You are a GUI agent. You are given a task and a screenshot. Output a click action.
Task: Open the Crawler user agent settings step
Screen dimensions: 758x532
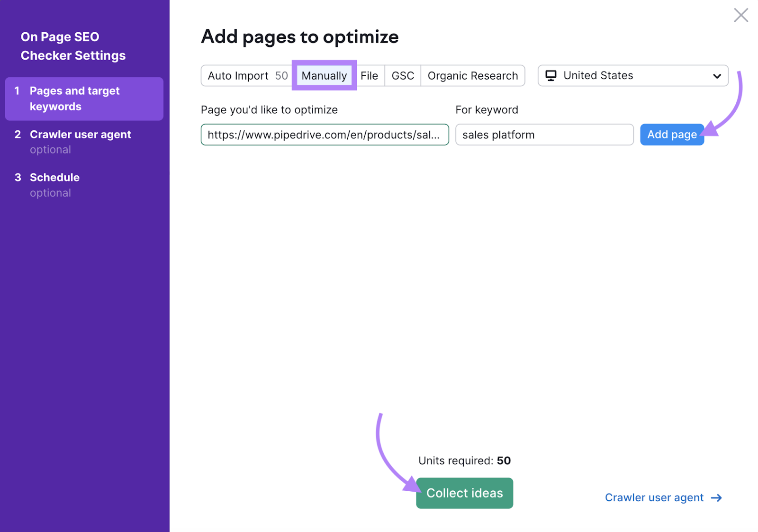pyautogui.click(x=81, y=134)
